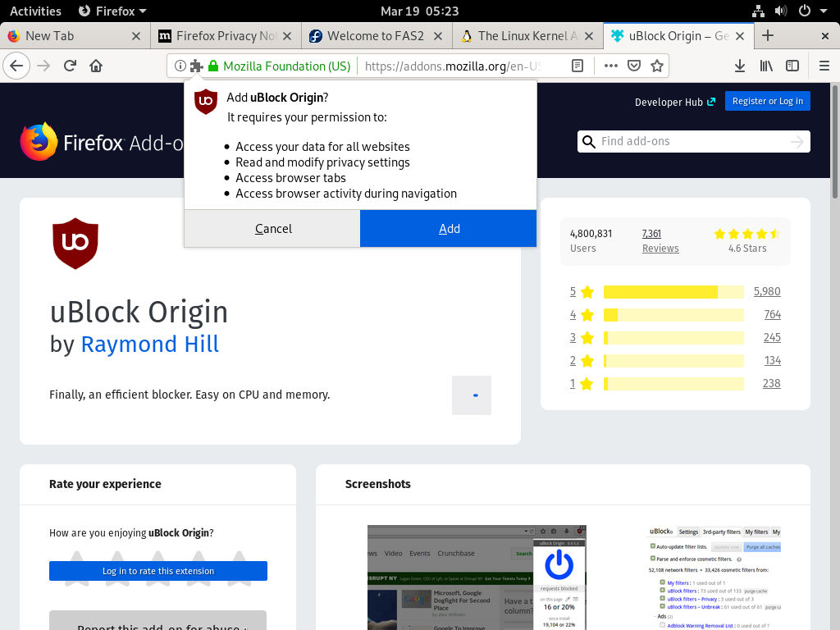Click the page vertical scrollbar
Viewport: 840px width, 630px height.
pos(834,141)
